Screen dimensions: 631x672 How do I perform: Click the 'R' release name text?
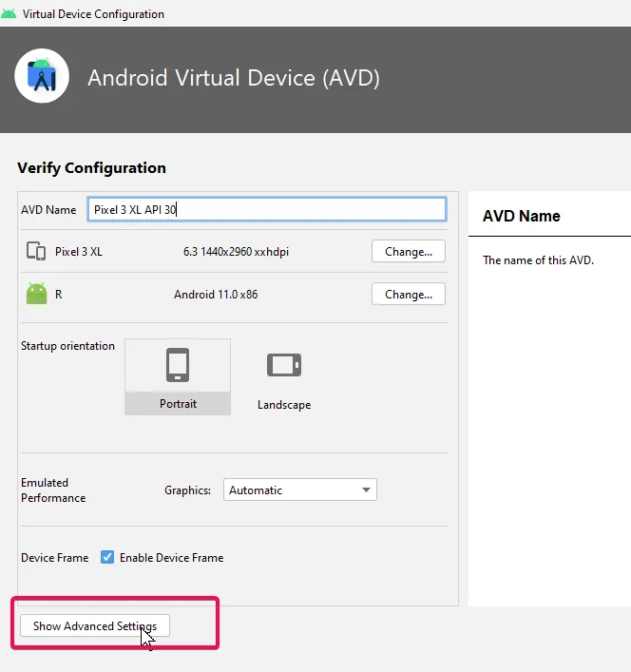tap(58, 295)
